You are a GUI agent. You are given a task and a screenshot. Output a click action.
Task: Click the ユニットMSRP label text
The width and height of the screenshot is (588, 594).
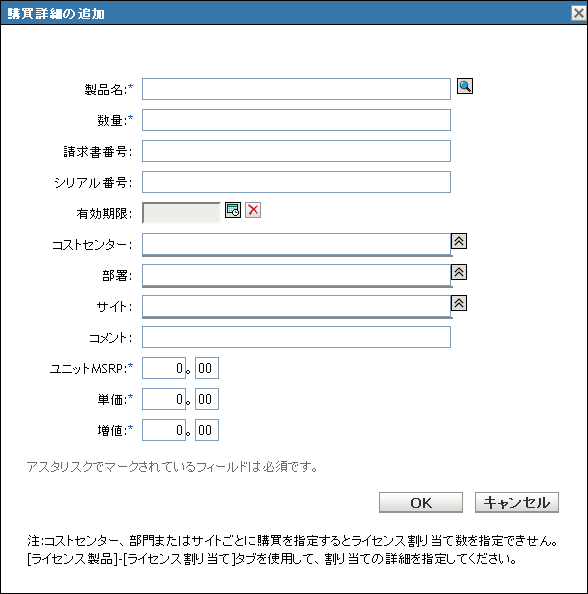[88, 369]
